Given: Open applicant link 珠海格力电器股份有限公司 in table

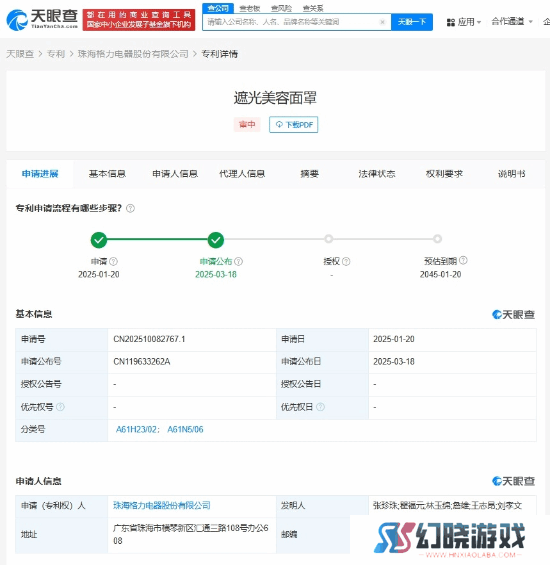Looking at the screenshot, I should coord(162,506).
